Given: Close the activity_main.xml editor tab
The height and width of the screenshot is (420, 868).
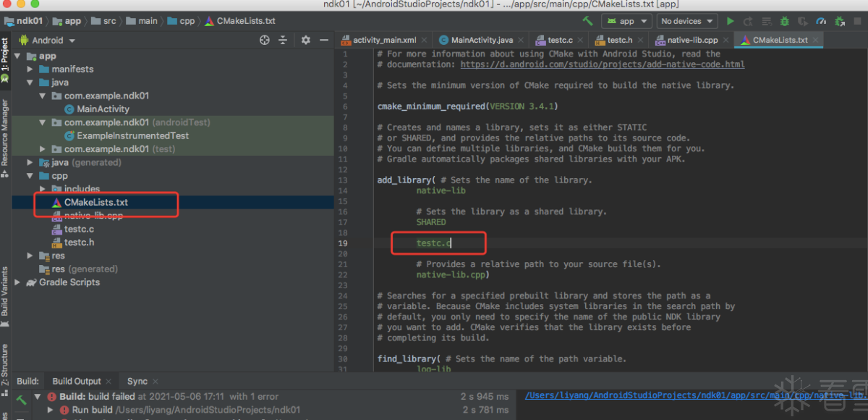Looking at the screenshot, I should click(424, 41).
